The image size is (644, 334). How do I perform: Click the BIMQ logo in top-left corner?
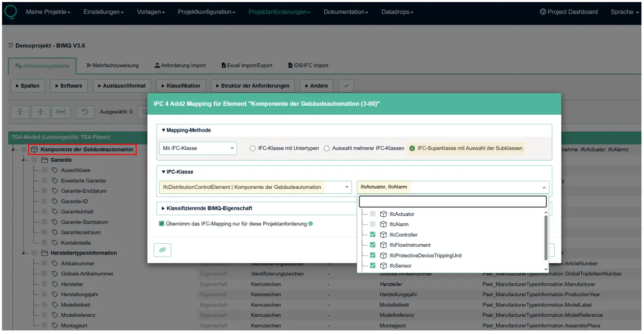[10, 12]
